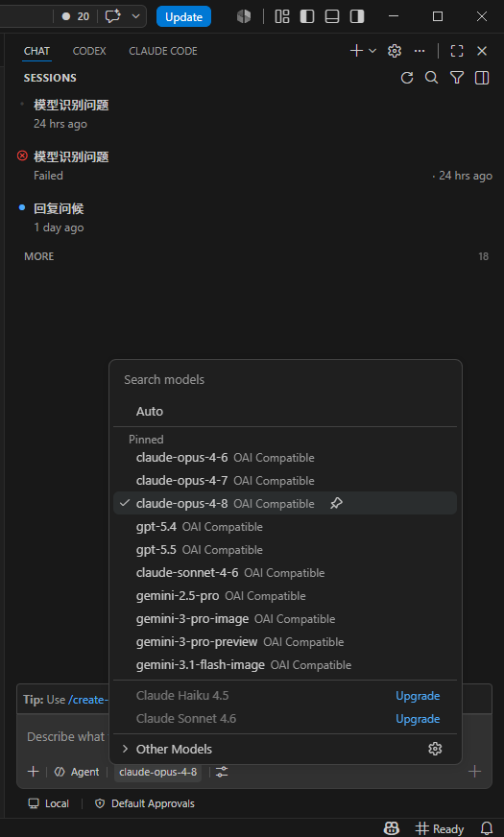This screenshot has height=837, width=504.
Task: Unpin claude-opus-4-8 with the pin icon
Action: 336,503
